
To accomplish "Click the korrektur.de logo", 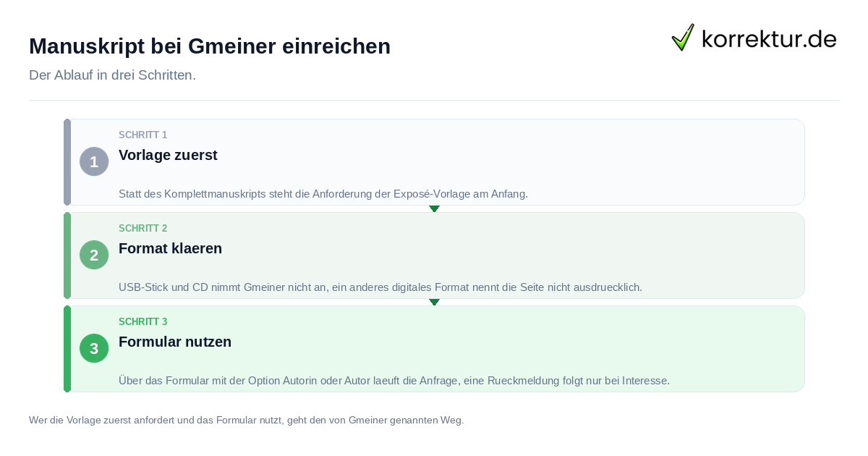I will point(754,38).
